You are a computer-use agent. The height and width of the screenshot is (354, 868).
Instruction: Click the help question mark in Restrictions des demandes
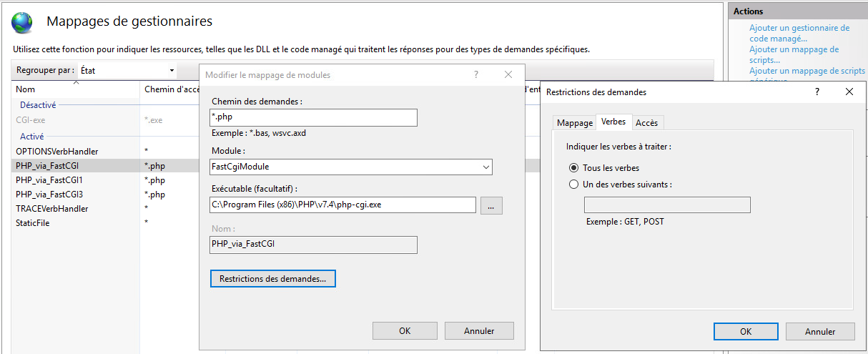point(817,92)
